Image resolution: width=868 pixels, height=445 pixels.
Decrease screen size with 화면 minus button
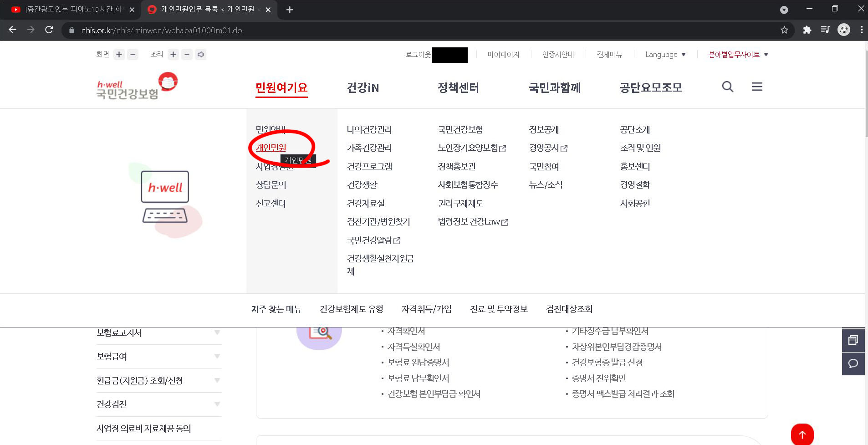point(133,55)
